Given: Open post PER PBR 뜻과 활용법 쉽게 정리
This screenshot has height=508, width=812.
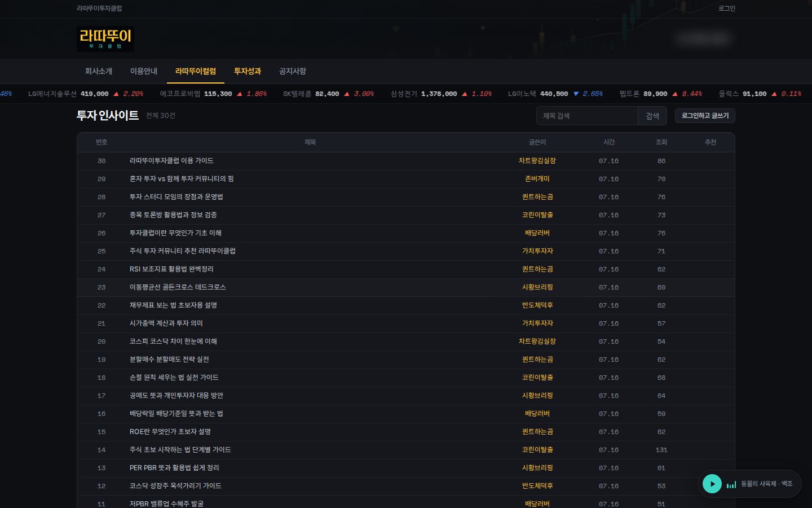Looking at the screenshot, I should [x=174, y=468].
